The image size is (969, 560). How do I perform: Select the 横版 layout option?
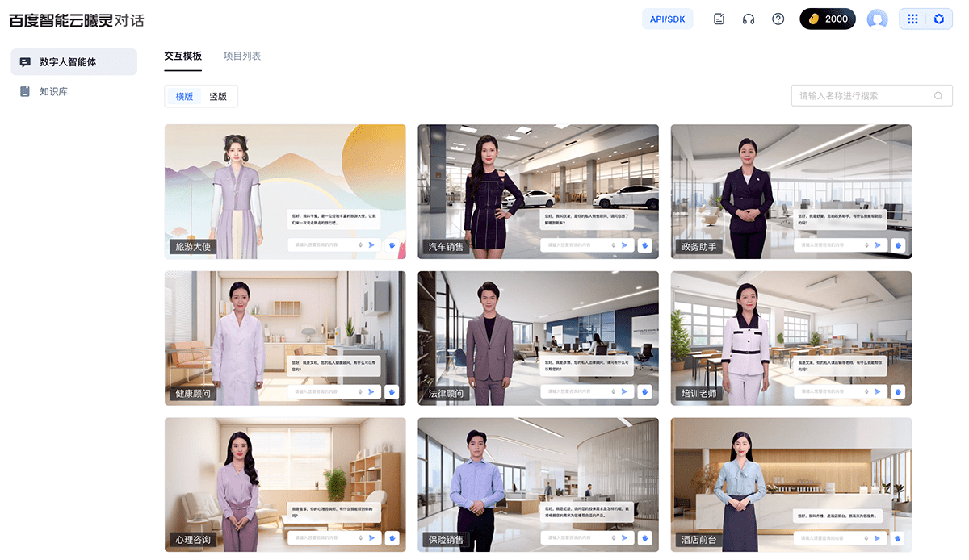coord(184,96)
